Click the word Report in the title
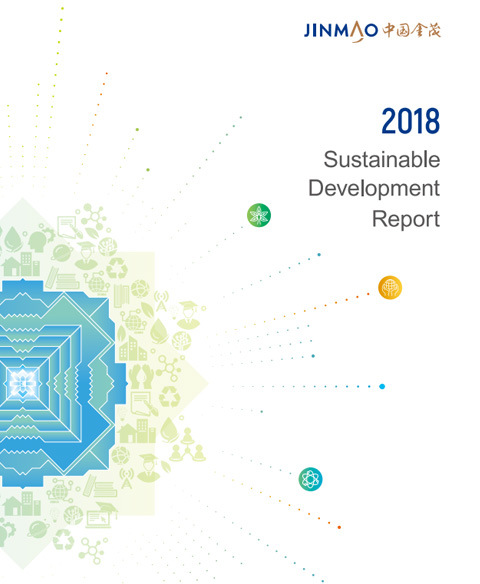This screenshot has height=584, width=480. pyautogui.click(x=406, y=219)
